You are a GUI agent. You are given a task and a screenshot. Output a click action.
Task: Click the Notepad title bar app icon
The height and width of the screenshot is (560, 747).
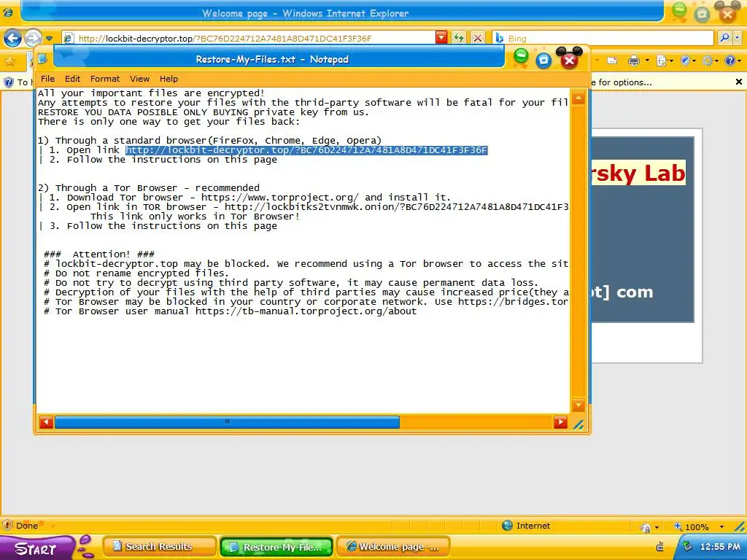43,59
